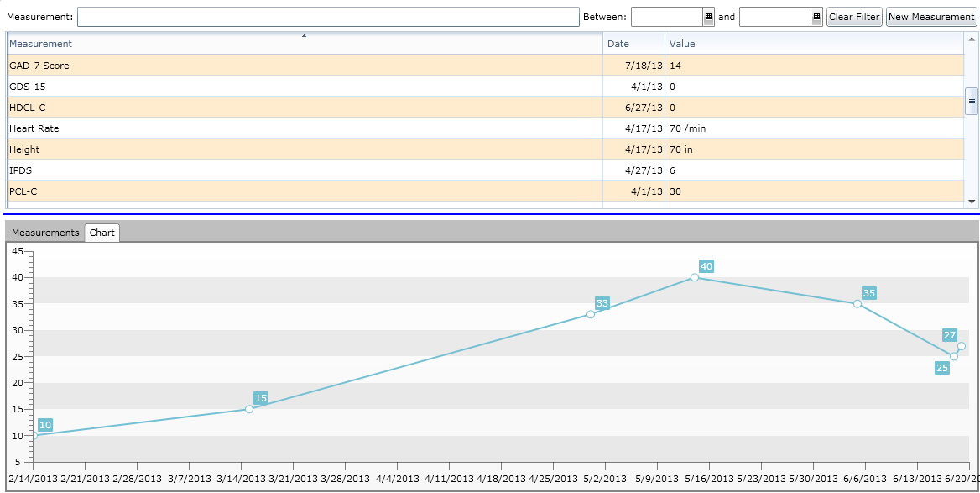
Task: Select the IPDS row
Action: 486,170
